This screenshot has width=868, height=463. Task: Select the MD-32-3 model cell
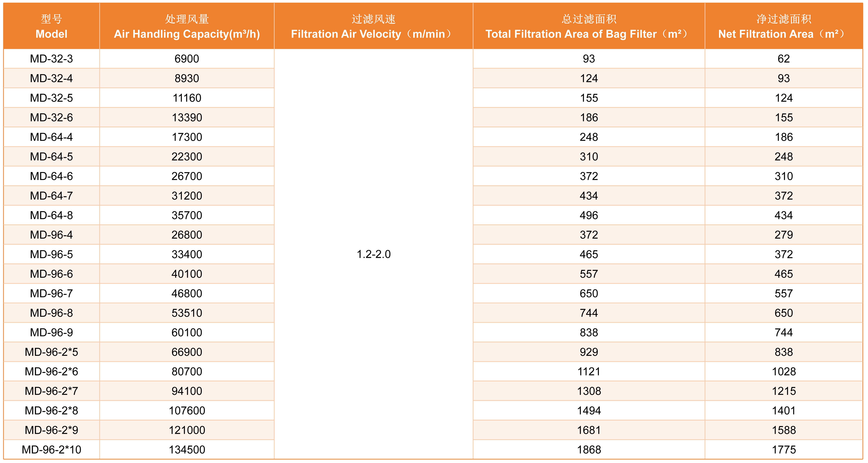[51, 59]
